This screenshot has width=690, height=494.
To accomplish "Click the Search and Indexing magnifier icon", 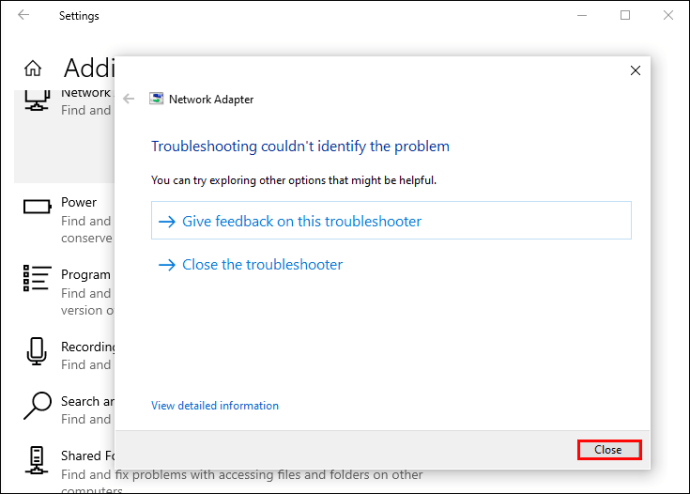I will 37,405.
